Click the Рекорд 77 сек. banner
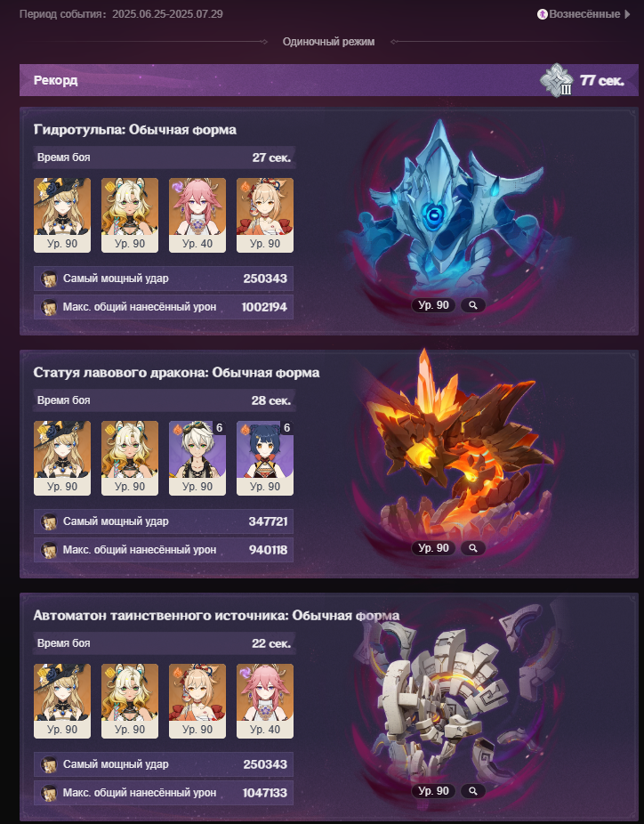 [x=329, y=80]
